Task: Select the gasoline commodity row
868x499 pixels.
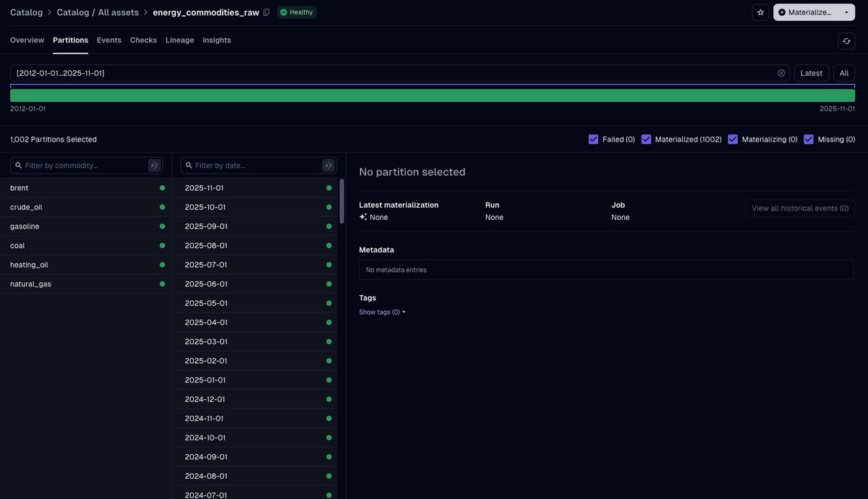Action: (86, 226)
